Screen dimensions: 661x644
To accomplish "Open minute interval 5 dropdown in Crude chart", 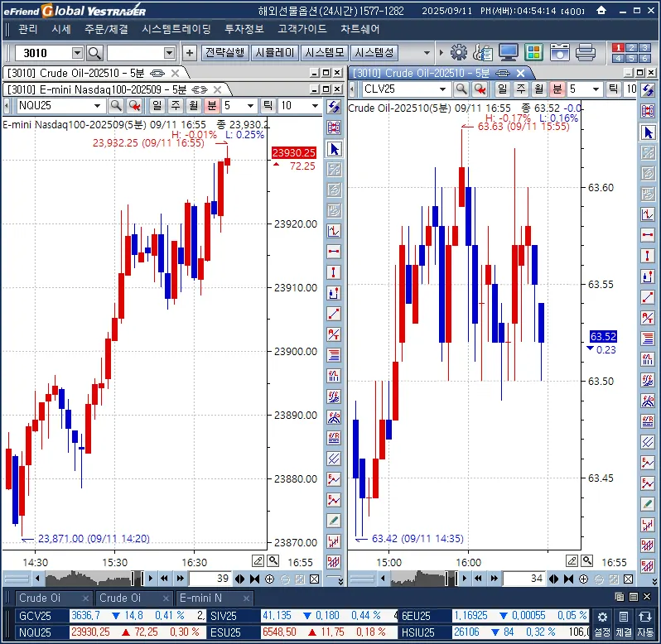I will (596, 89).
